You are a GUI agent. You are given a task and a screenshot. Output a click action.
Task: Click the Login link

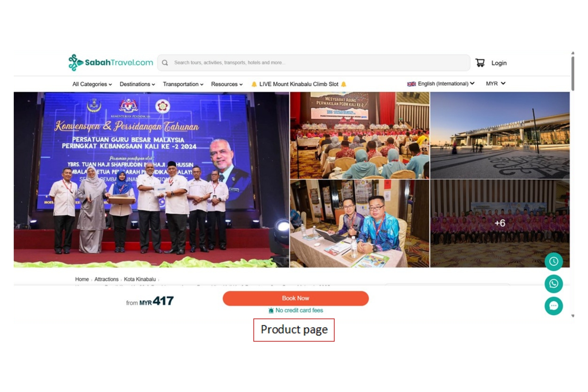coord(499,63)
